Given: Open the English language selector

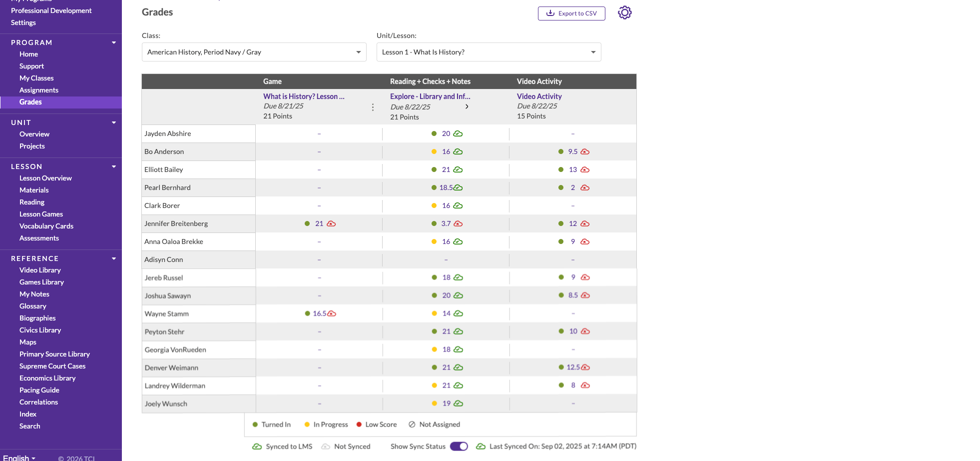Looking at the screenshot, I should (x=19, y=458).
